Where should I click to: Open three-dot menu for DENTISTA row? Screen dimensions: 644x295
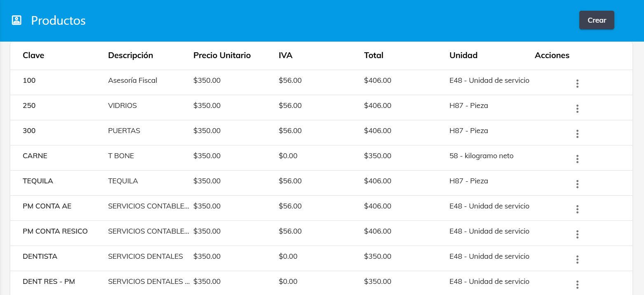click(x=577, y=260)
